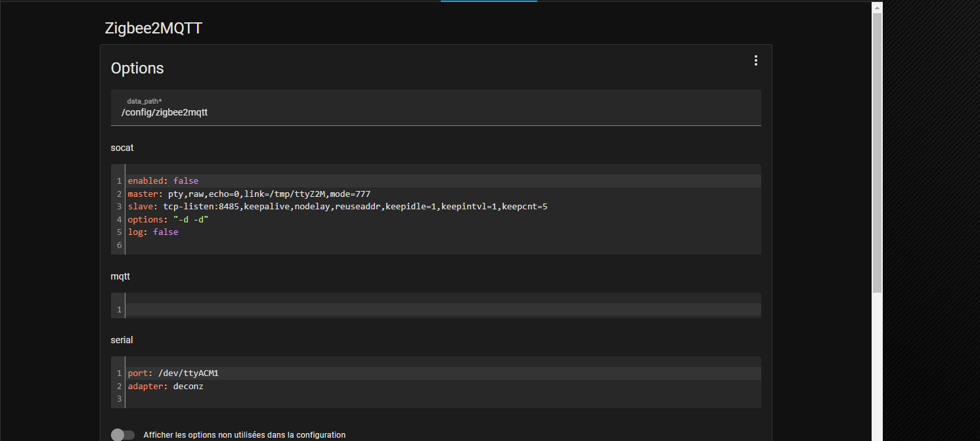
Task: Click the vertical page scrollbar thumb
Action: [878, 152]
